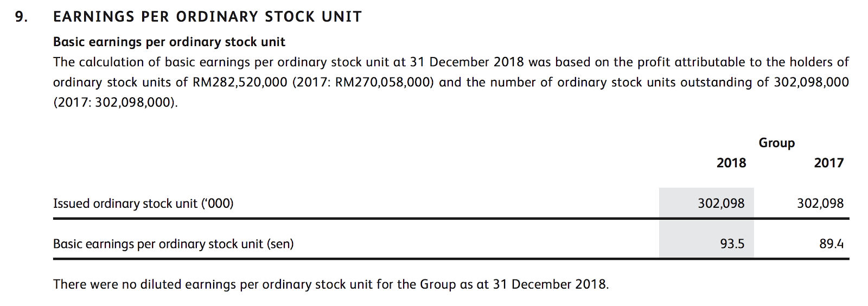Click the section heading 'Earnings Per Ordinary Stock Unit'
868x306 pixels.
207,17
